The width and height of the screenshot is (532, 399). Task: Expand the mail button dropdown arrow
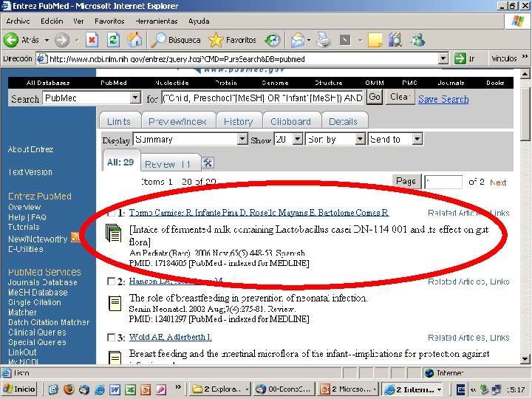(x=309, y=40)
